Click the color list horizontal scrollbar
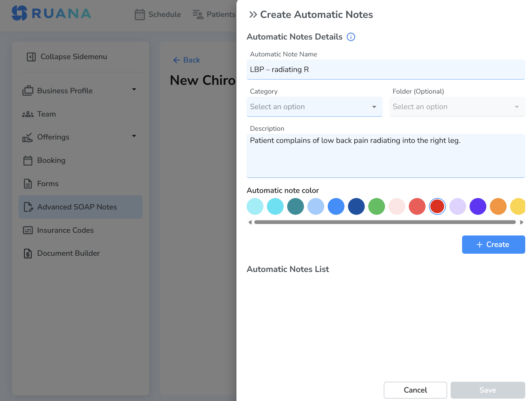 385,222
